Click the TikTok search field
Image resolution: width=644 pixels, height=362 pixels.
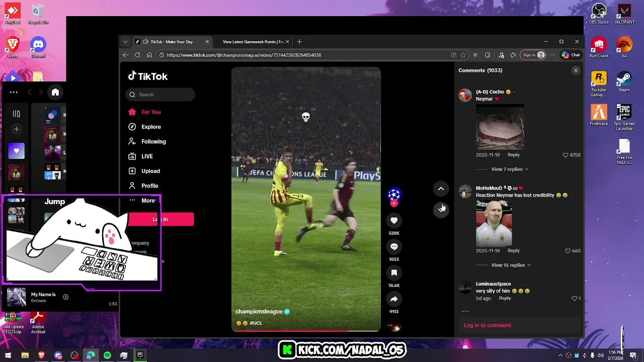pos(160,95)
